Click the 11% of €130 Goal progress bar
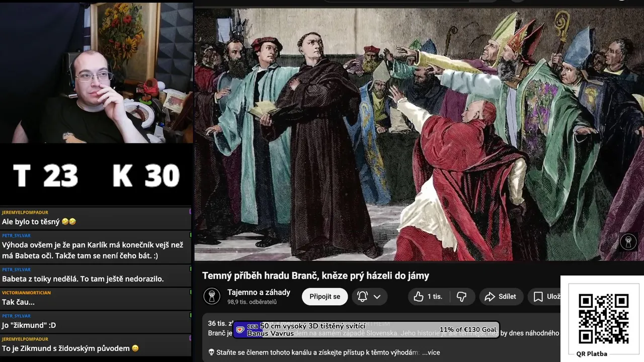The height and width of the screenshot is (362, 644). click(x=366, y=330)
